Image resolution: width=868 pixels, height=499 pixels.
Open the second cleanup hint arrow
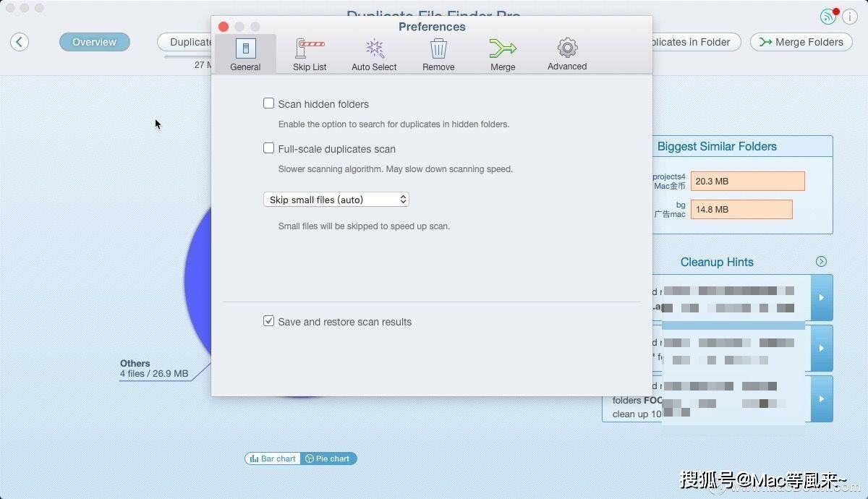tap(822, 348)
